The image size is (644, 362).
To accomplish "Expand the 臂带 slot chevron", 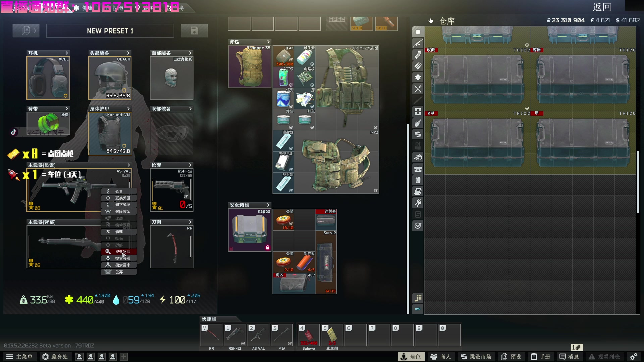I will [67, 109].
